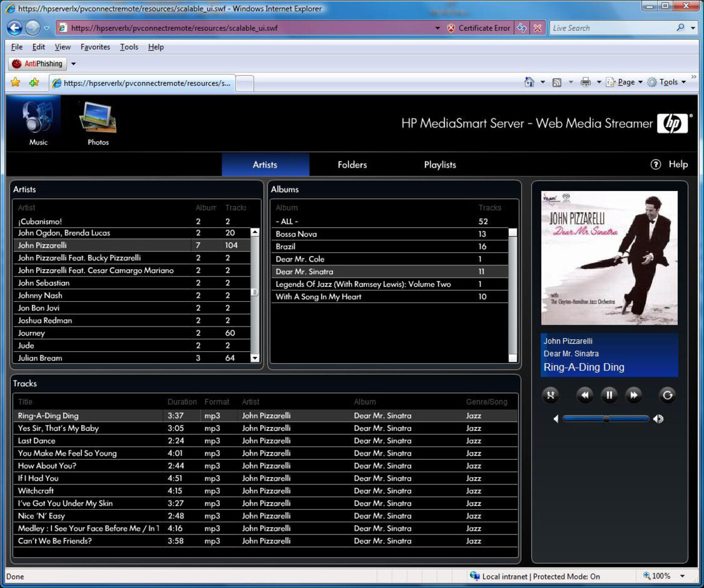Viewport: 704px width, 588px height.
Task: Expand the Print dropdown arrow
Action: (x=599, y=82)
